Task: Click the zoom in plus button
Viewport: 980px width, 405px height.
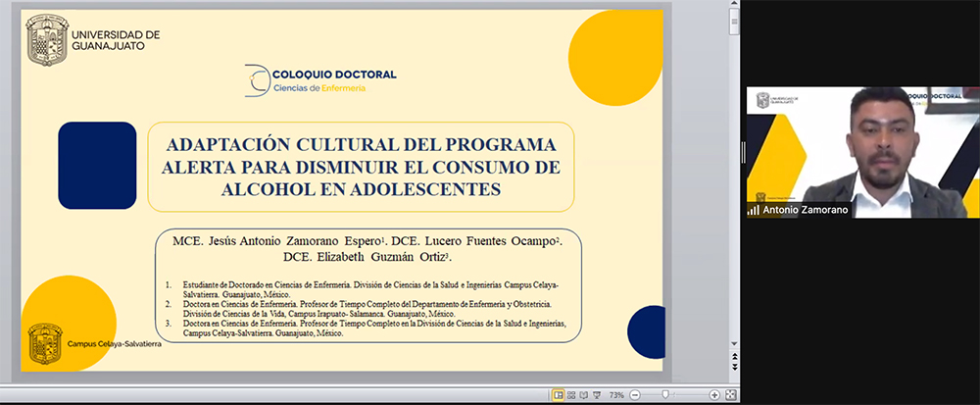Action: click(x=714, y=395)
